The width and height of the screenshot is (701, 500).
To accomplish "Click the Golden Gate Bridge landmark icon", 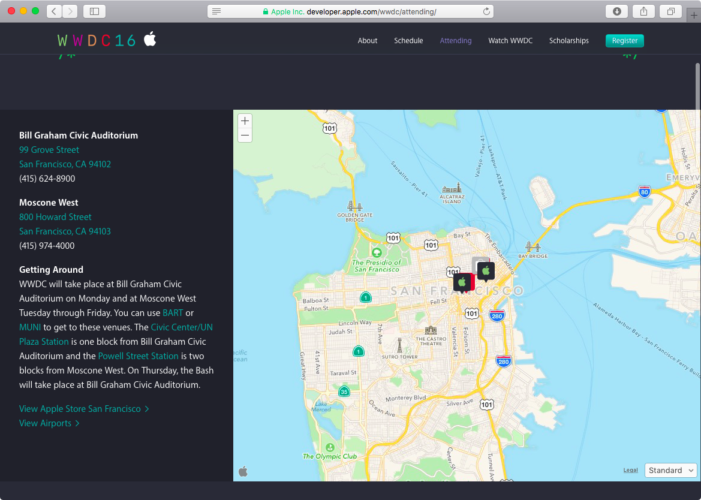I will 355,206.
